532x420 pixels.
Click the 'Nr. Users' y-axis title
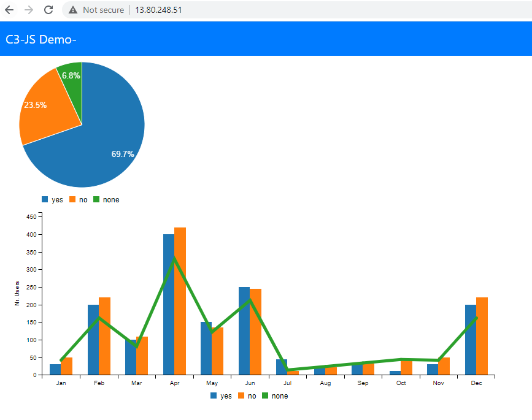(x=17, y=294)
